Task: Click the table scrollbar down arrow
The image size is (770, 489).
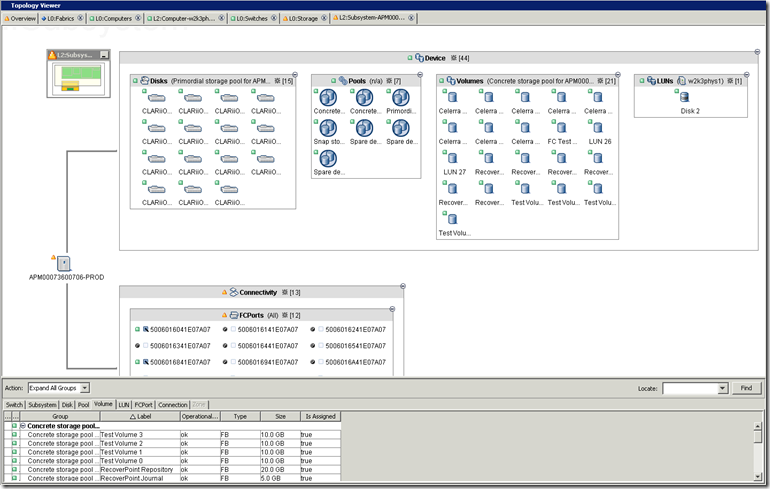Action: 758,476
